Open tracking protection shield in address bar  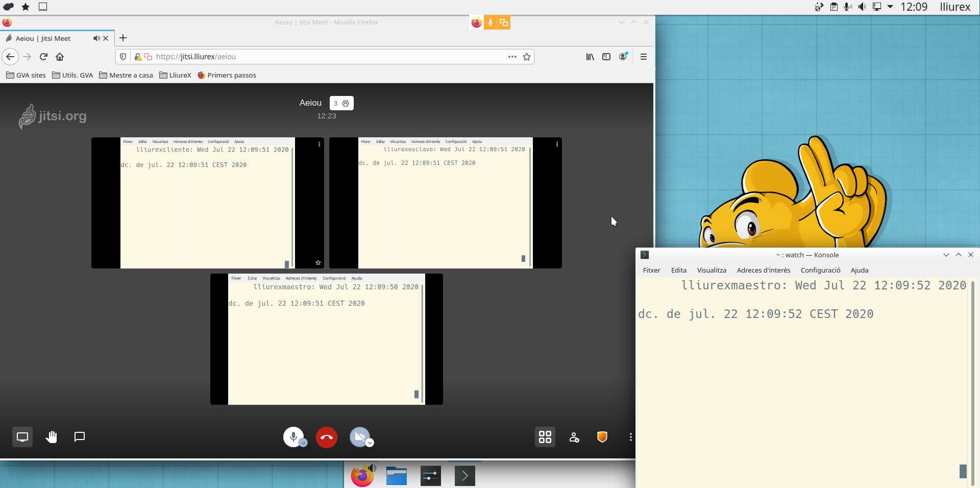(123, 57)
